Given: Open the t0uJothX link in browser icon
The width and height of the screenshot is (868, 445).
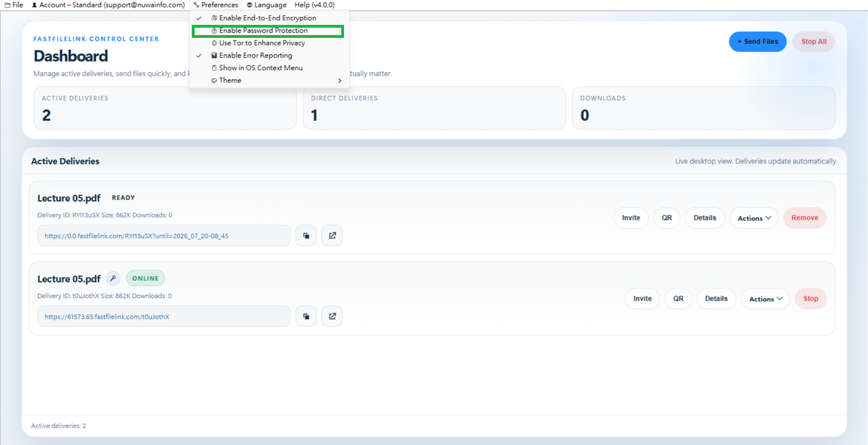Looking at the screenshot, I should [x=332, y=317].
